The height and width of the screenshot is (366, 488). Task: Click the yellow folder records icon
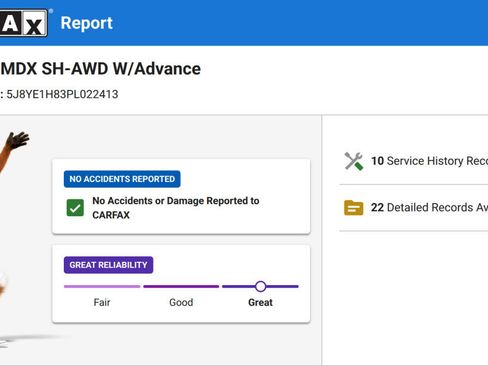pyautogui.click(x=354, y=208)
